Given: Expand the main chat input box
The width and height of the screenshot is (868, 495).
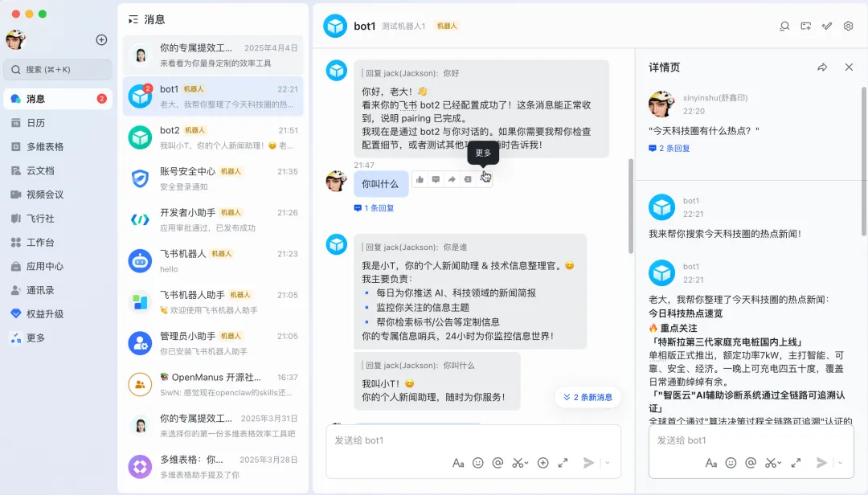Looking at the screenshot, I should pos(563,463).
